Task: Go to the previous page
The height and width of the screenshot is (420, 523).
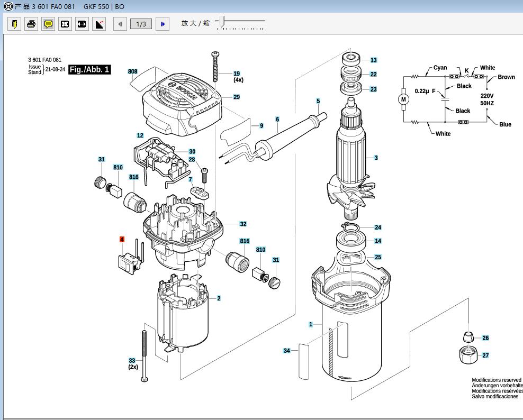Action: tap(120, 24)
